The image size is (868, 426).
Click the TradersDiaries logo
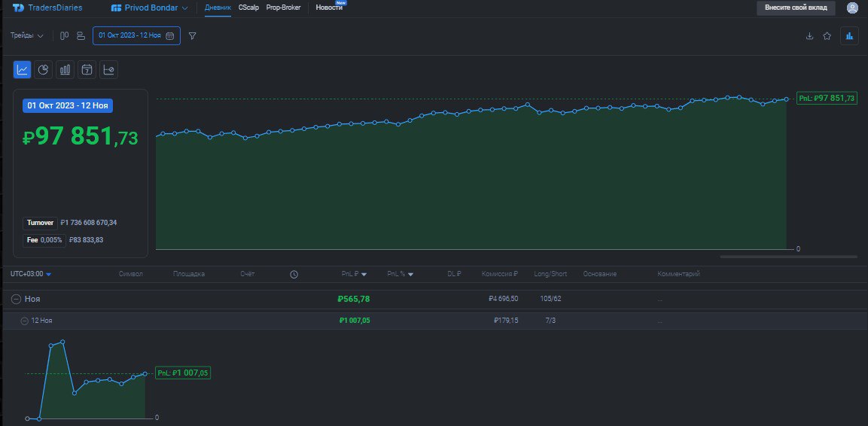(47, 8)
